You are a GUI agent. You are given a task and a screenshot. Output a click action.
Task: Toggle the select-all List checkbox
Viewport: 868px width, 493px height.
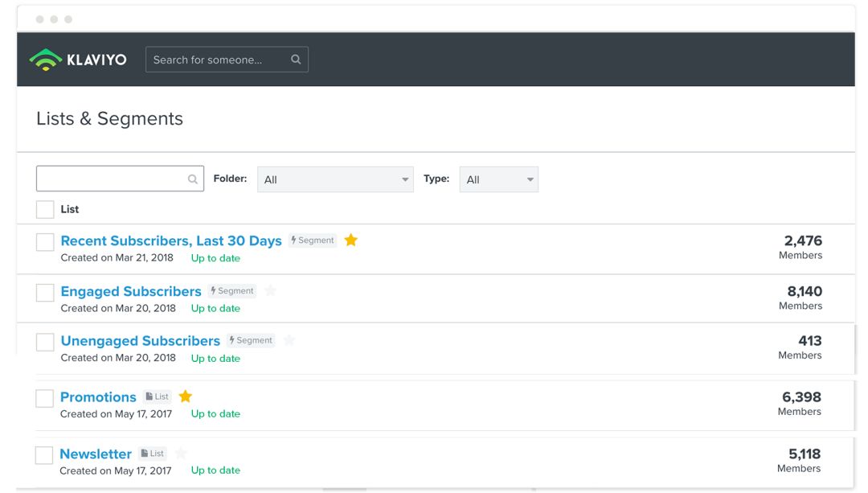tap(45, 209)
